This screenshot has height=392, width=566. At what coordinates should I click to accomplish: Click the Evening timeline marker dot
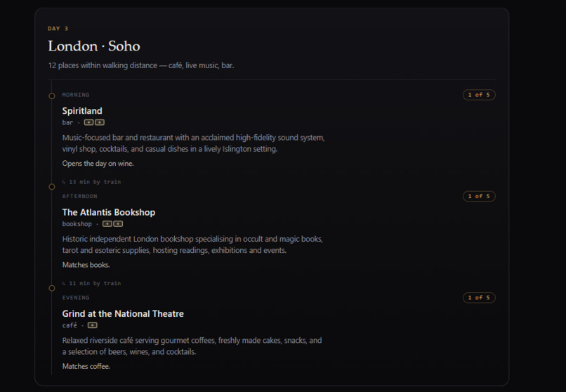52,288
